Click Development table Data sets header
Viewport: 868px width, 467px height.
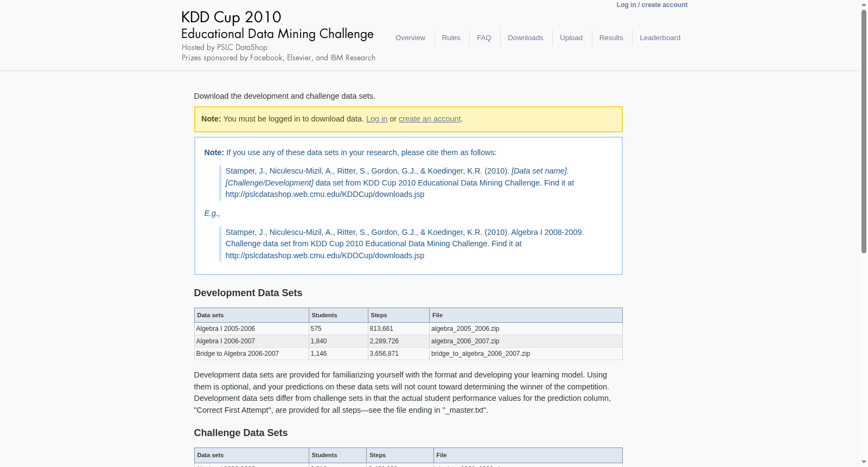point(251,315)
